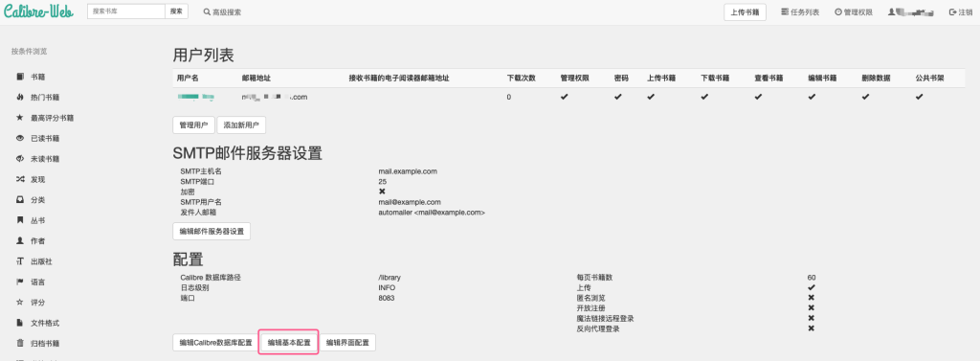980x361 pixels.
Task: Click the 添加新用户 button
Action: point(241,125)
